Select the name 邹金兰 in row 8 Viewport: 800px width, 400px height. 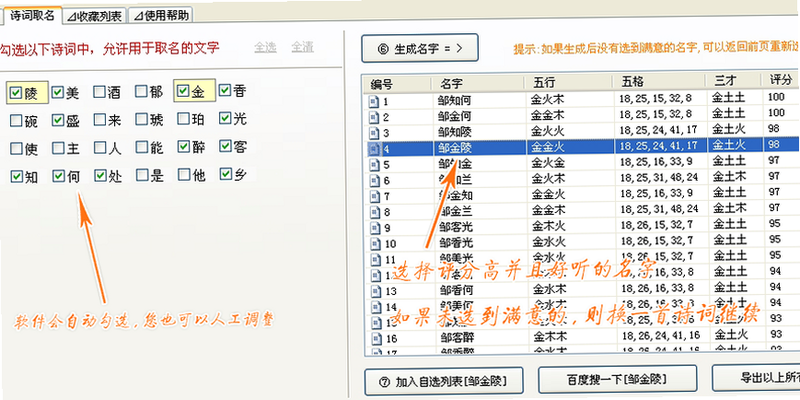456,211
